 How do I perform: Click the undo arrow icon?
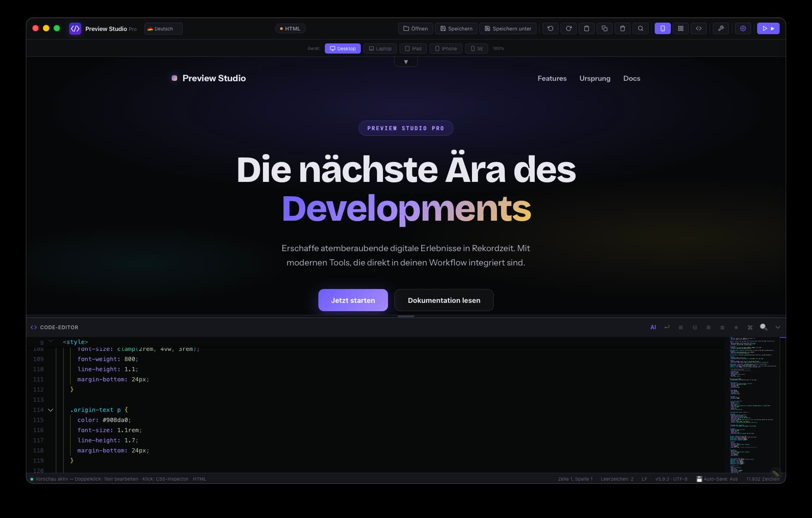point(550,29)
